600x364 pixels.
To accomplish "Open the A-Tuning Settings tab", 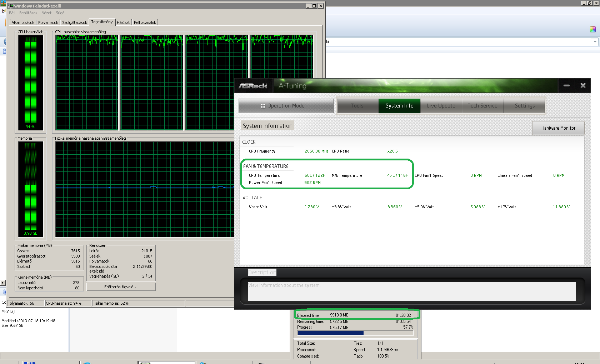I will pyautogui.click(x=525, y=106).
